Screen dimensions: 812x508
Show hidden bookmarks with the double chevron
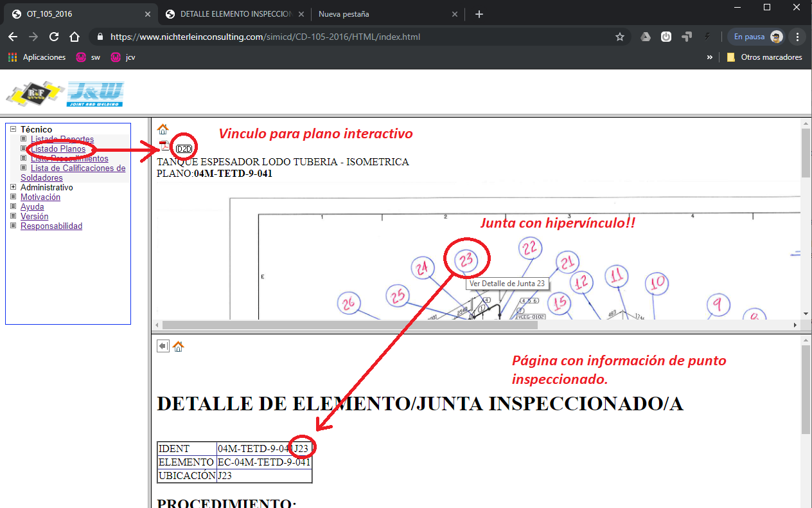[710, 57]
